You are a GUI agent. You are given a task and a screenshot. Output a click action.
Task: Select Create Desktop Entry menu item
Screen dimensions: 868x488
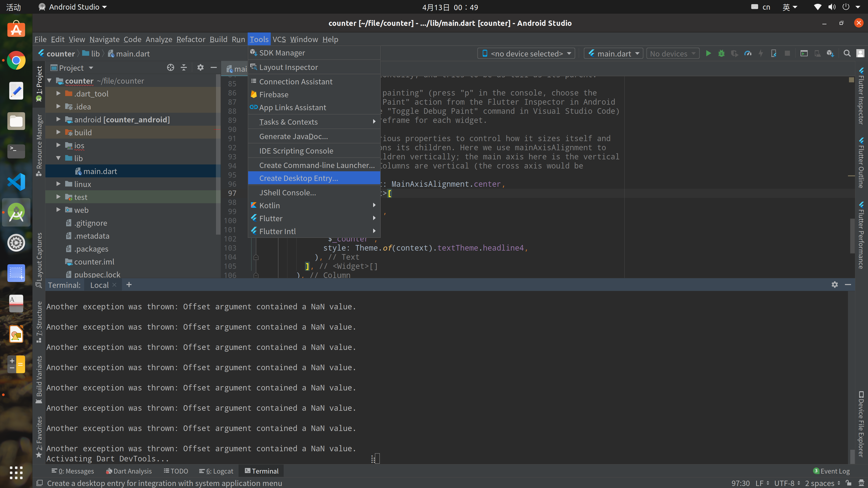click(314, 178)
